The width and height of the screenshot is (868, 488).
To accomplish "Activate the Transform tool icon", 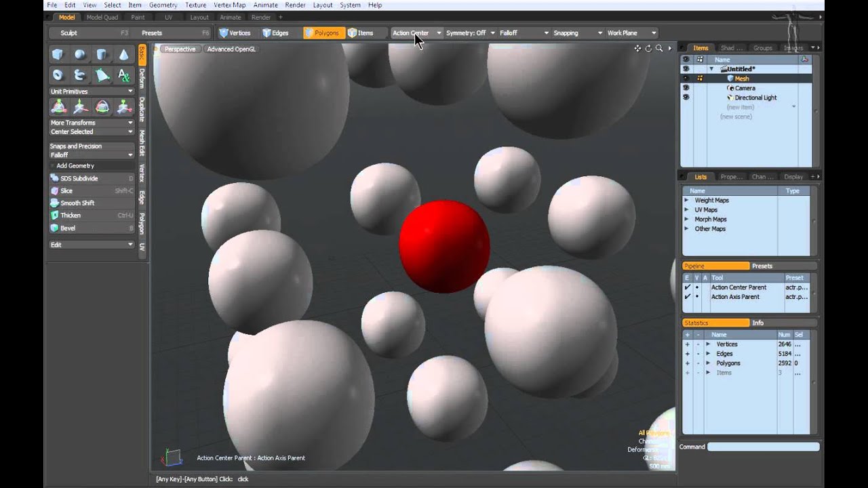I will 59,107.
